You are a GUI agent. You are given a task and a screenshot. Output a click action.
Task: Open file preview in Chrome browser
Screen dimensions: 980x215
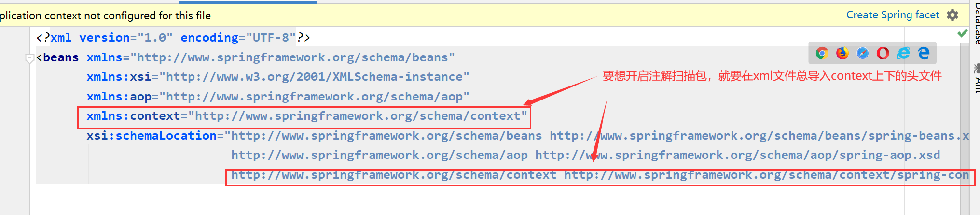[x=822, y=53]
